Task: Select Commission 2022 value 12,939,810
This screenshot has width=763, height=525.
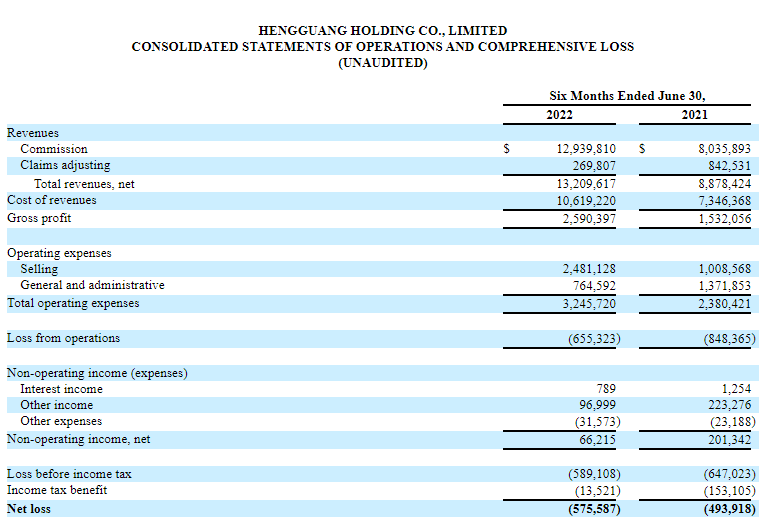Action: coord(586,149)
